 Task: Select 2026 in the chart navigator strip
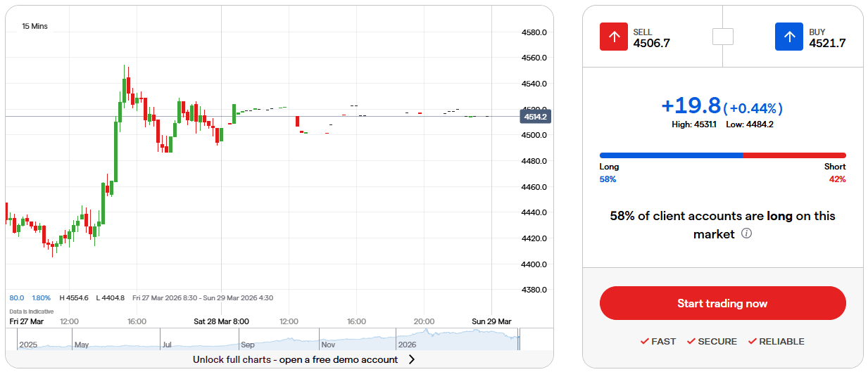[407, 345]
